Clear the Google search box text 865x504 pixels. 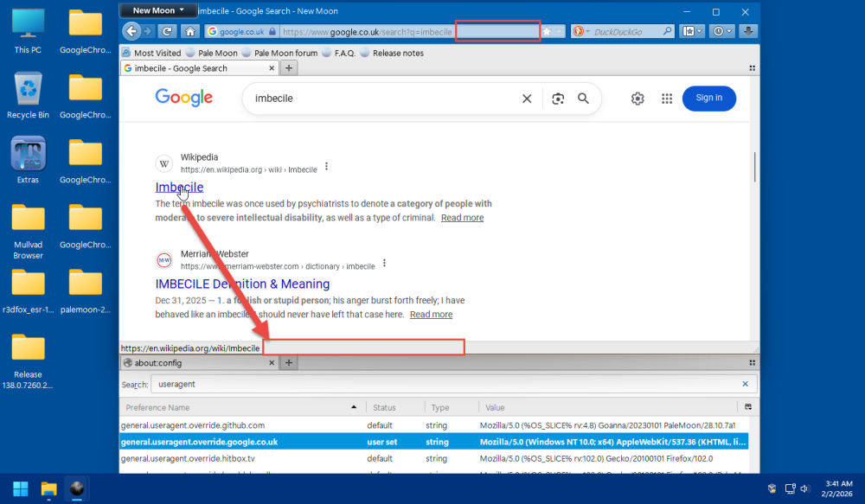526,99
